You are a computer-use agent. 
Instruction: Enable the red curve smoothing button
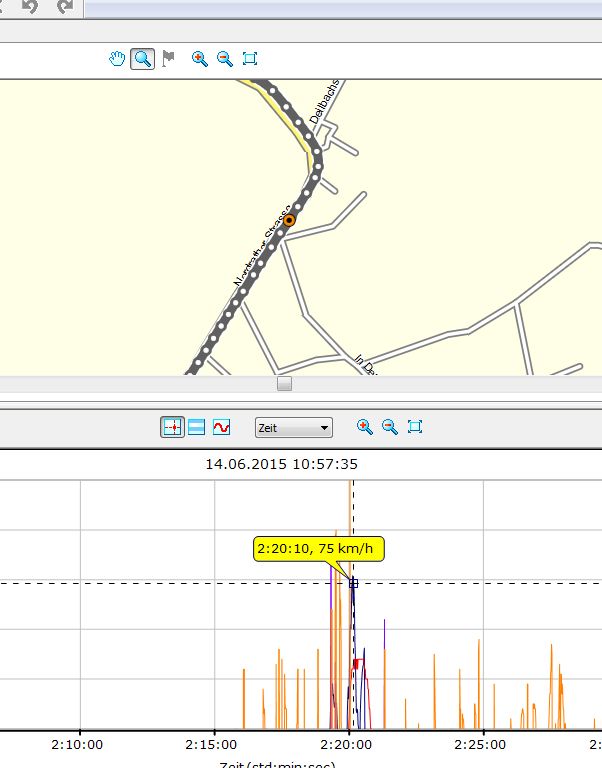click(222, 427)
